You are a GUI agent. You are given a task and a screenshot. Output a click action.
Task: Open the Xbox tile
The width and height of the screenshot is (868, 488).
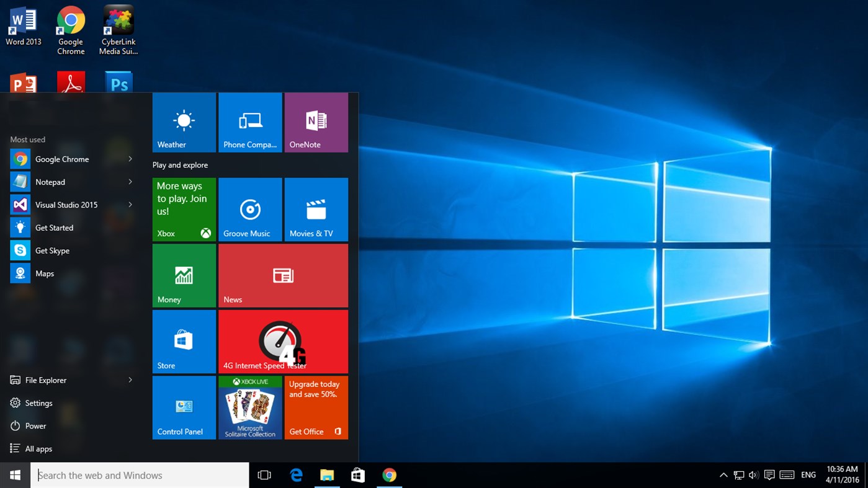(184, 210)
